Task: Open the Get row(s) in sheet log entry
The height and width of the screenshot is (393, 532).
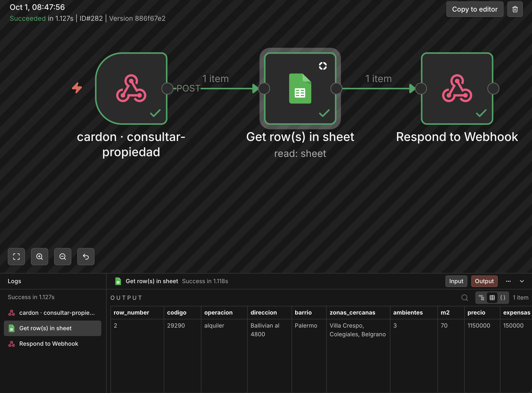Action: [53, 328]
